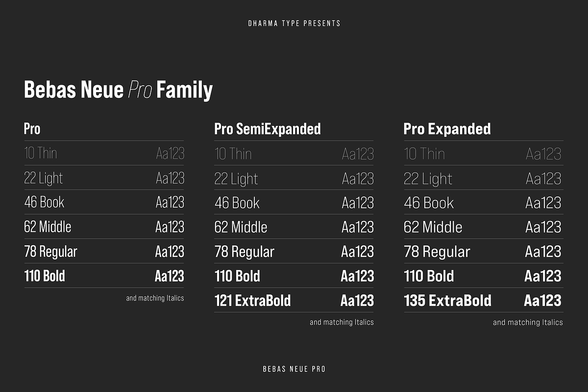This screenshot has height=392, width=588.
Task: Select the 'Pro SemiExpanded' column heading
Action: 268,129
